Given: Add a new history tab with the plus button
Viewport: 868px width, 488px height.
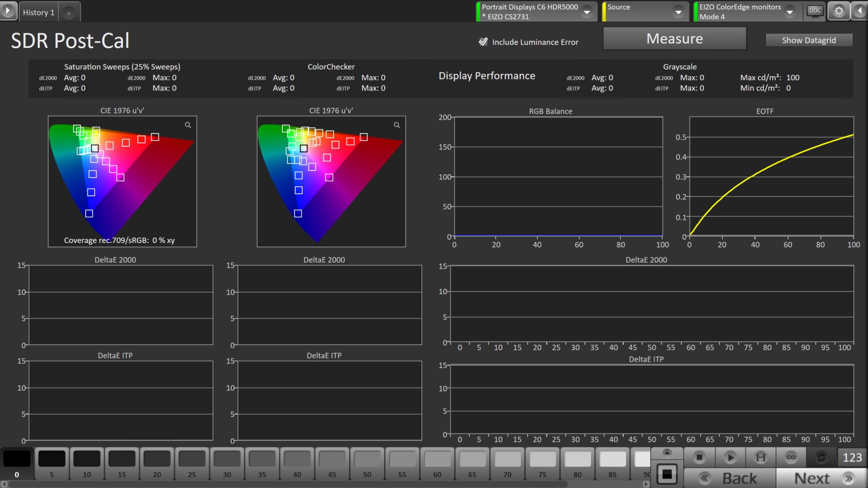Looking at the screenshot, I should 69,13.
